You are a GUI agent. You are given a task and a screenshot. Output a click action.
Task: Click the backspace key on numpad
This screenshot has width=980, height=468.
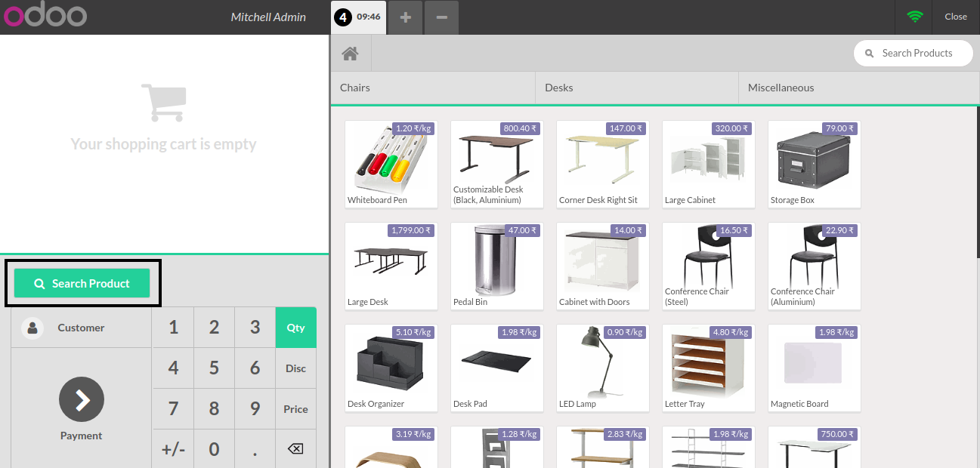coord(295,449)
